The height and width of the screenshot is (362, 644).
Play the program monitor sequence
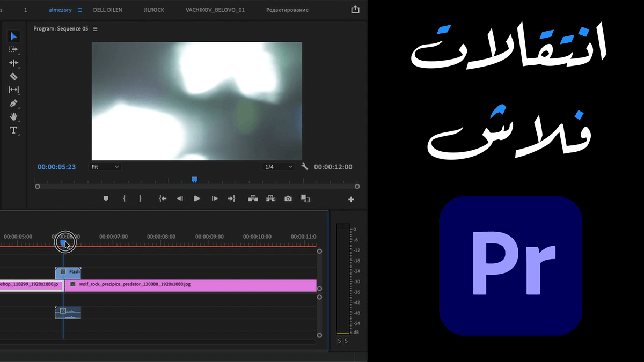[197, 198]
